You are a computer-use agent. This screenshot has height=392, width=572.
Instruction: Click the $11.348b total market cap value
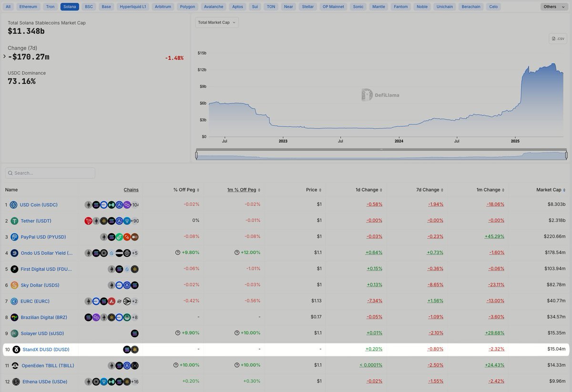coord(26,31)
